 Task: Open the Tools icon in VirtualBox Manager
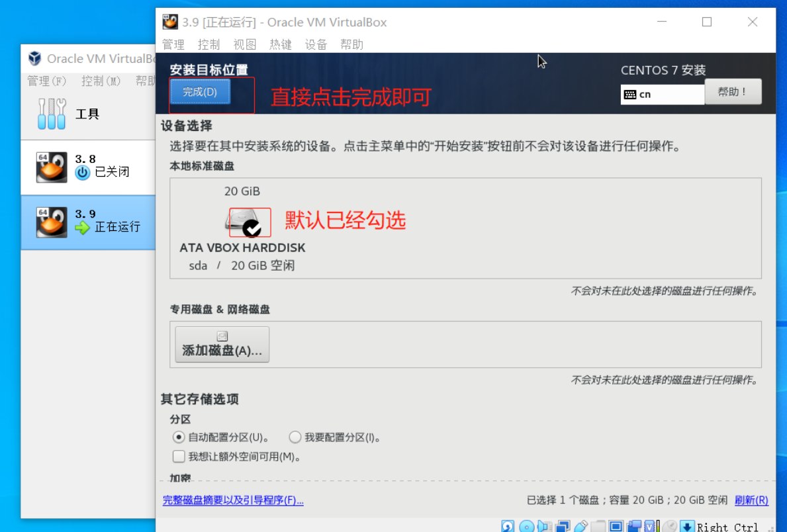pyautogui.click(x=52, y=114)
